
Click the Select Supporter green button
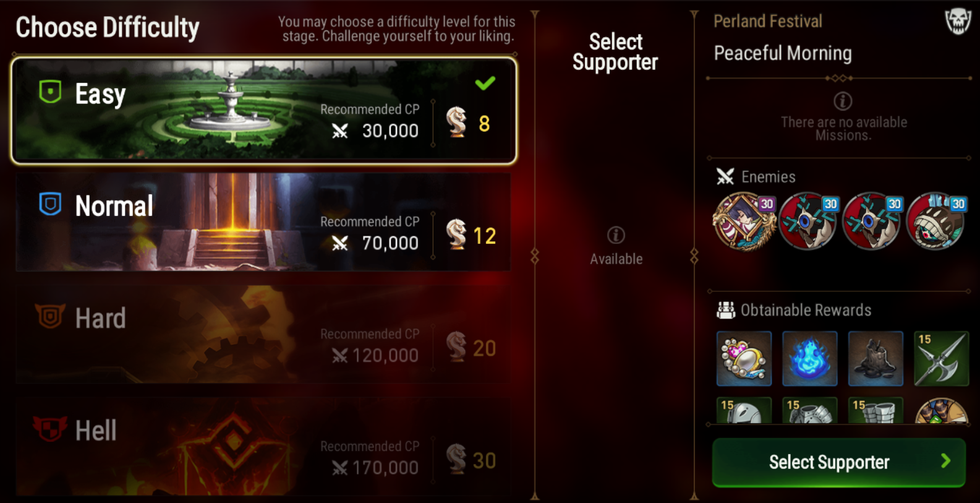839,462
